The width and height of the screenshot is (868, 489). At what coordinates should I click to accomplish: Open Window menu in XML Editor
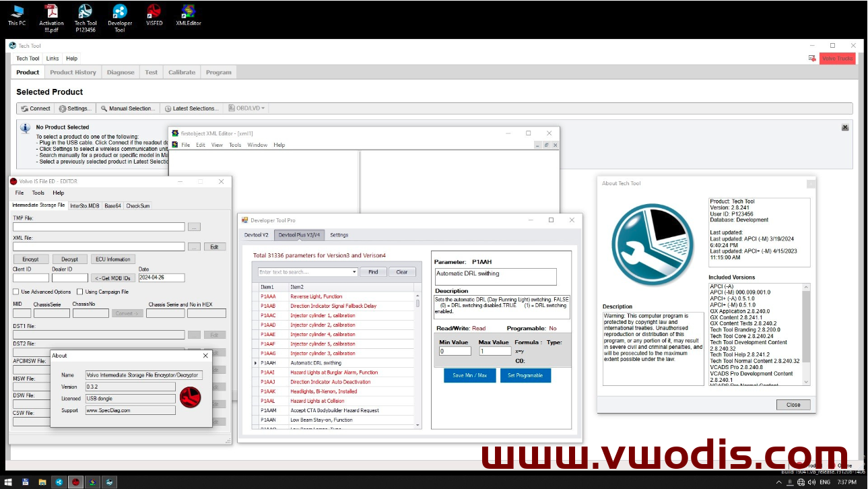[257, 145]
